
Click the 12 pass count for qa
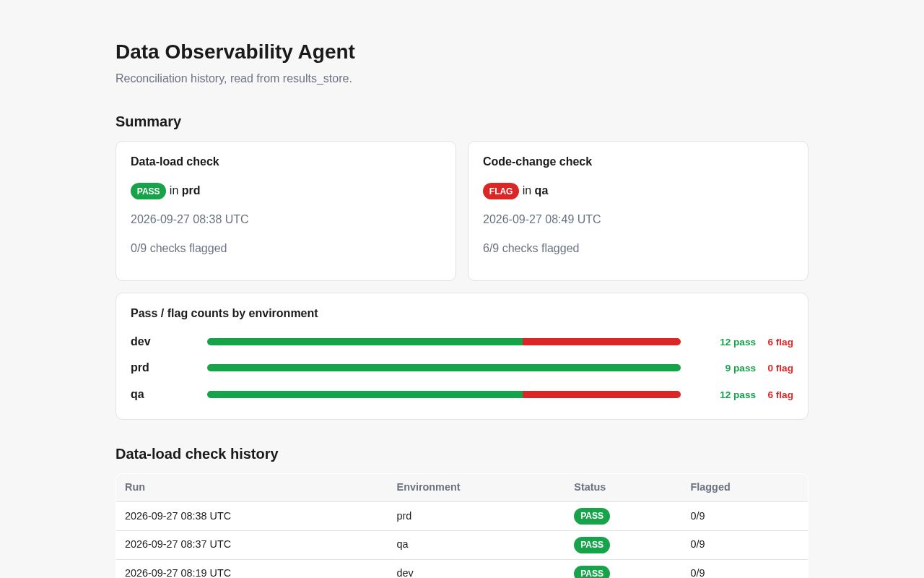click(738, 395)
